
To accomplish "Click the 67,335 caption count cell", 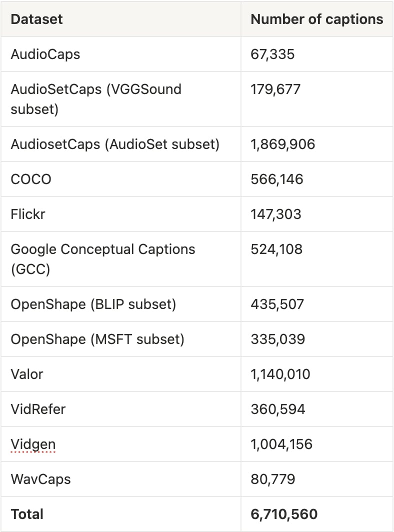I will click(x=272, y=54).
